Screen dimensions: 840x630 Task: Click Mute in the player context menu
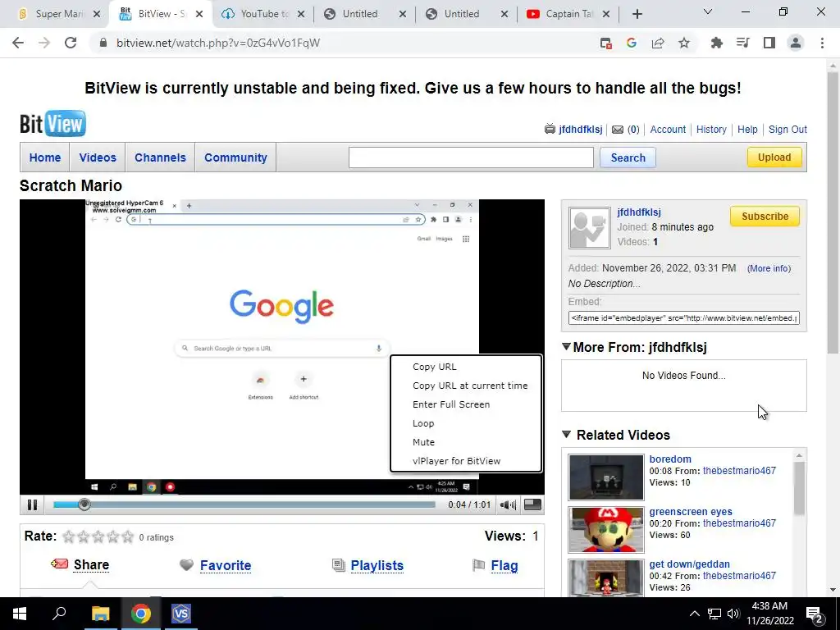(x=423, y=442)
